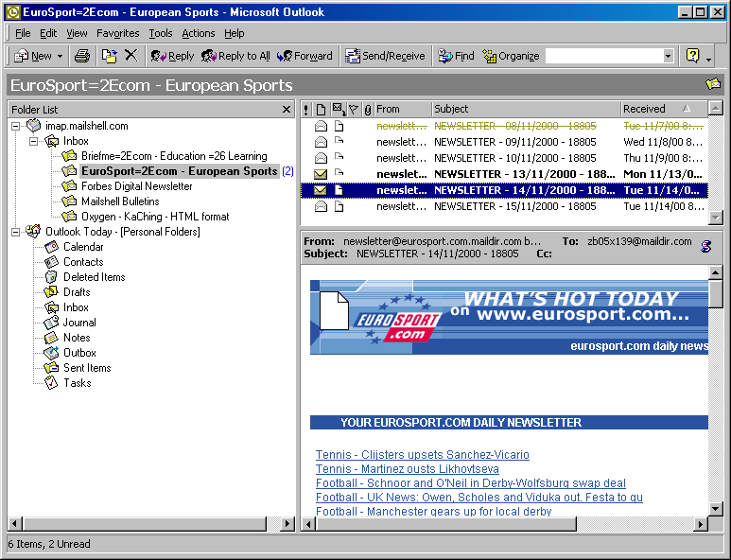Screen dimensions: 731x560
Task: Click the Organize toolbar button
Action: point(511,57)
